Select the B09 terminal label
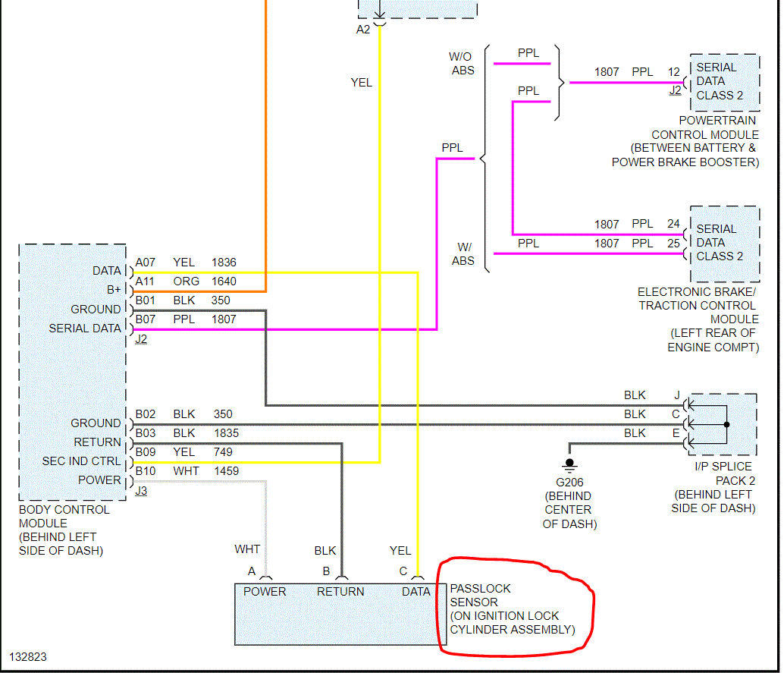 145,452
